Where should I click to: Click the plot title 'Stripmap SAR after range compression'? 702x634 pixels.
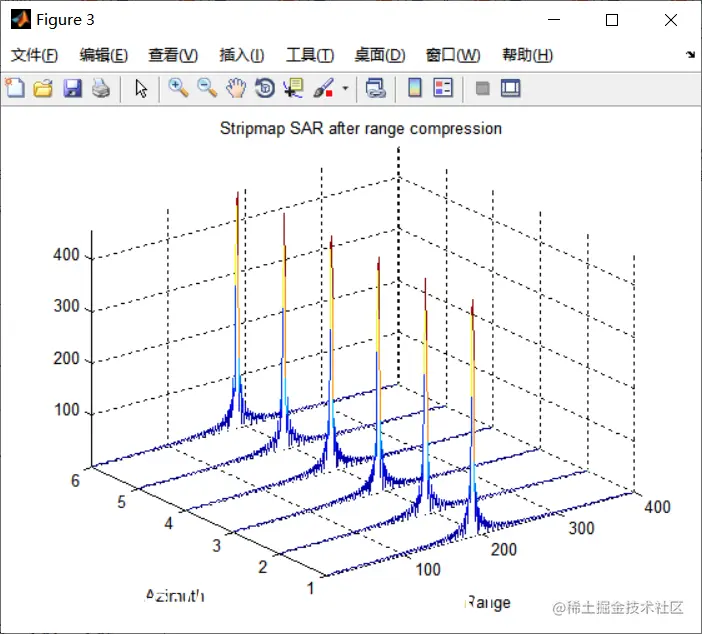click(361, 129)
